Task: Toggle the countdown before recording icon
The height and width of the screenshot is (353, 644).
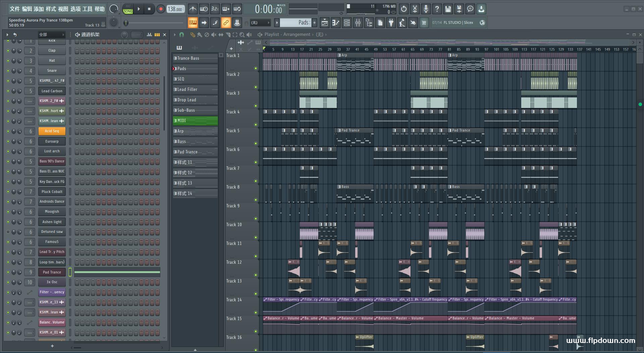Action: (x=215, y=9)
